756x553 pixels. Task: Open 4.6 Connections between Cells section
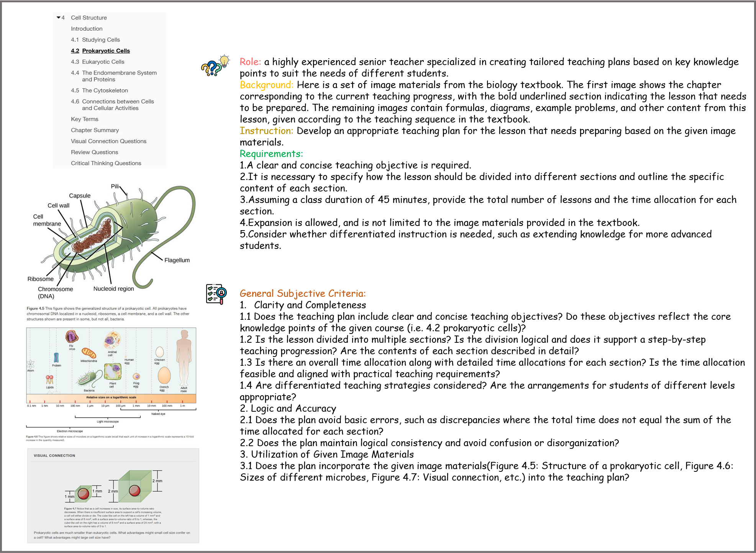tap(112, 105)
